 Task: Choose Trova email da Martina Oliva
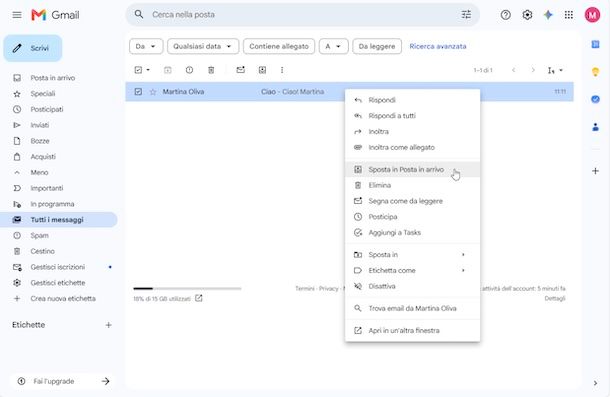coord(412,308)
